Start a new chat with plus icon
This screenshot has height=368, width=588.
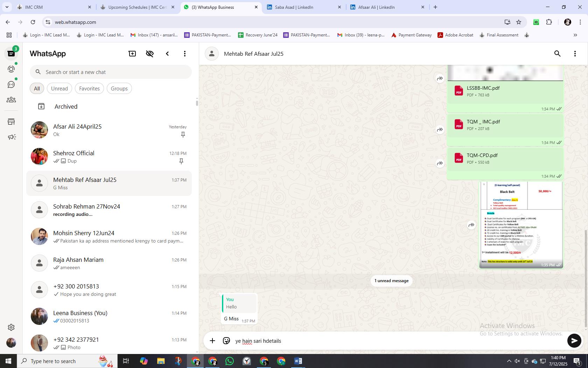[x=132, y=54]
